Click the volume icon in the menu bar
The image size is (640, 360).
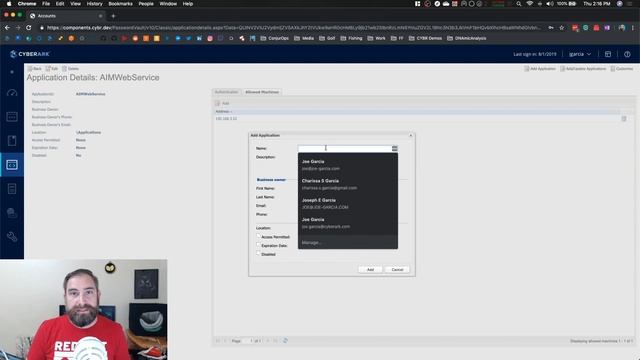click(x=550, y=4)
